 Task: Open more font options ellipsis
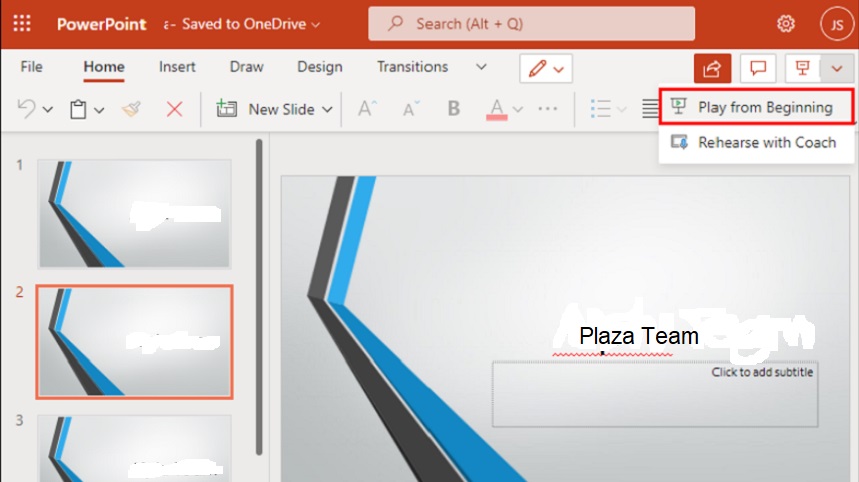pos(547,108)
